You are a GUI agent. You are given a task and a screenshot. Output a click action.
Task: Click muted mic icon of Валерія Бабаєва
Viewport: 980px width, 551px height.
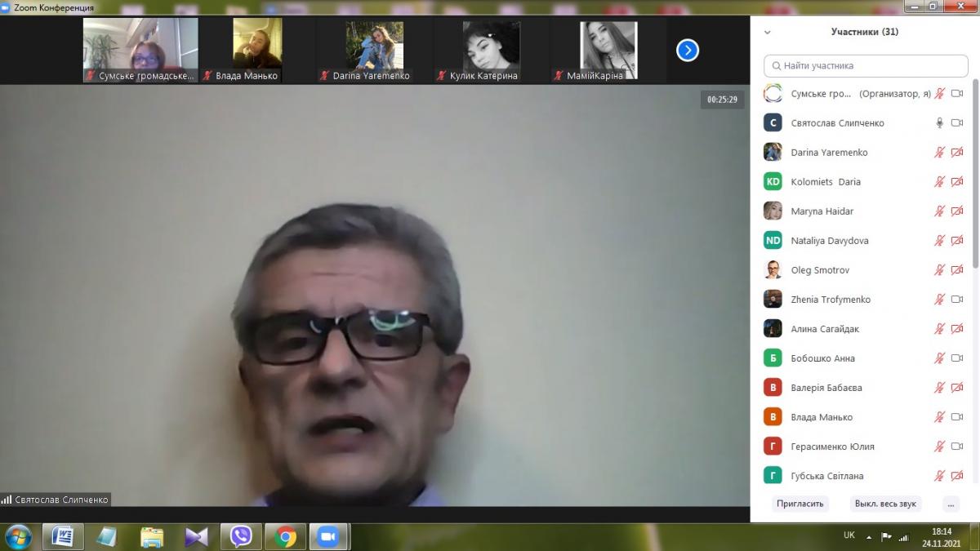pos(940,388)
